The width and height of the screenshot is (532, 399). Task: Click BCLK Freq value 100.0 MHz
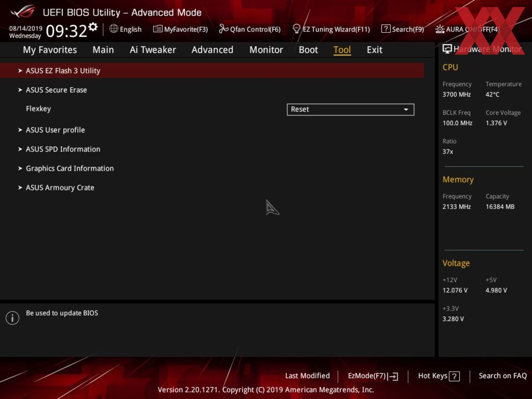[x=457, y=123]
